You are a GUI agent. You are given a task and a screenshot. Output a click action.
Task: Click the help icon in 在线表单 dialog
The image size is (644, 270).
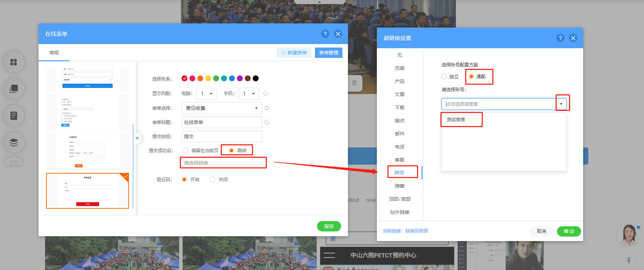[x=325, y=34]
